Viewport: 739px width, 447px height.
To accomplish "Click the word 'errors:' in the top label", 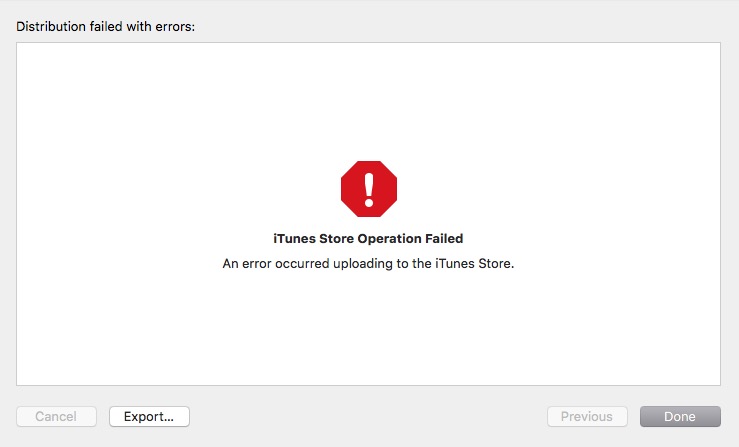I will click(175, 27).
